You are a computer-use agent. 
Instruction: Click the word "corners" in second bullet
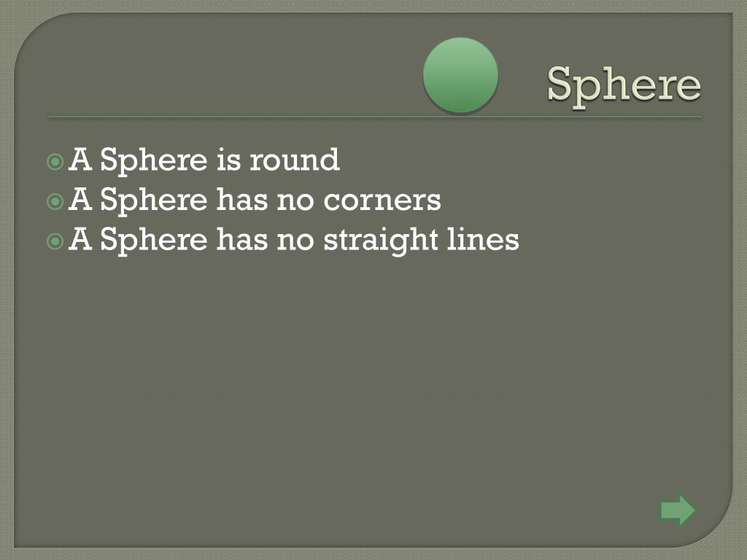[382, 200]
